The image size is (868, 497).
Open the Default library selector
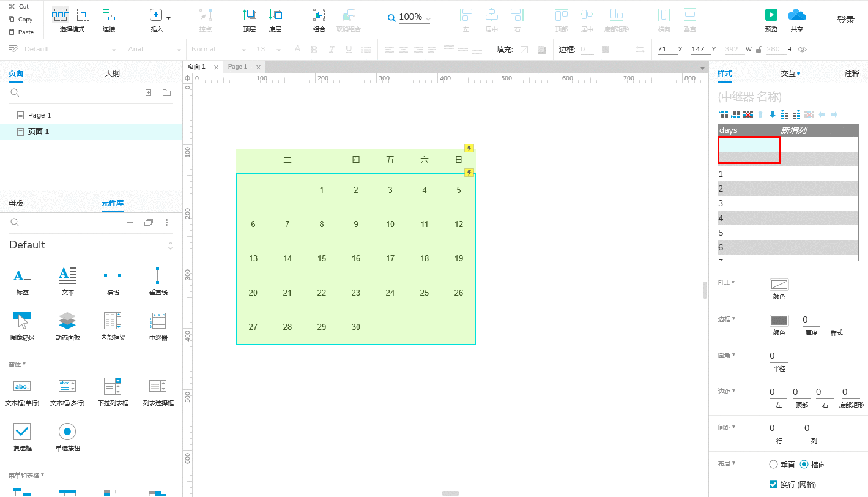91,245
